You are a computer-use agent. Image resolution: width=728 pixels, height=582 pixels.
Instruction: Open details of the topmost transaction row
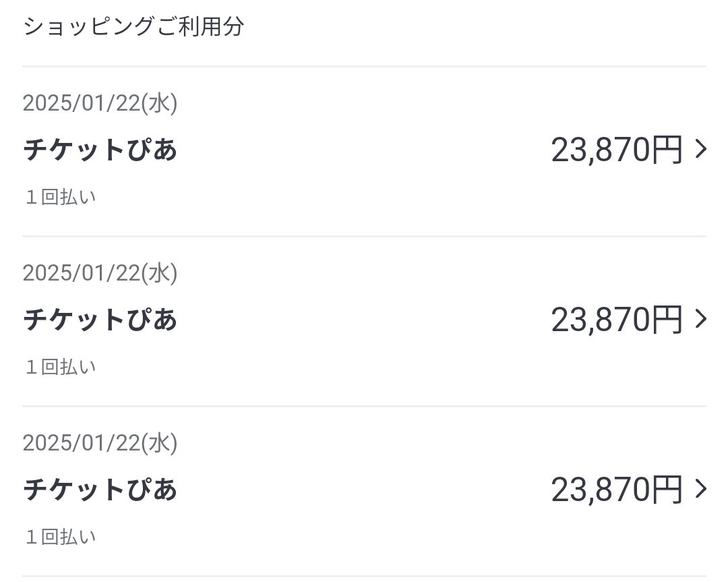tap(364, 151)
